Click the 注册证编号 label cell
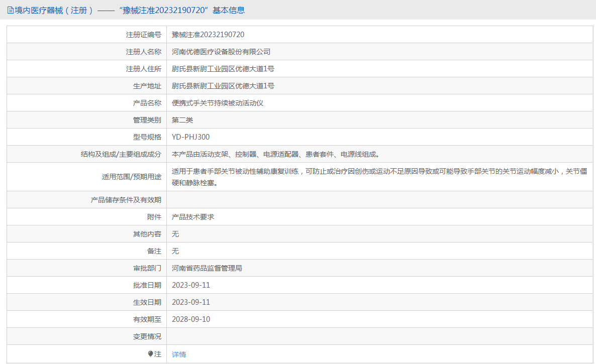 [144, 35]
